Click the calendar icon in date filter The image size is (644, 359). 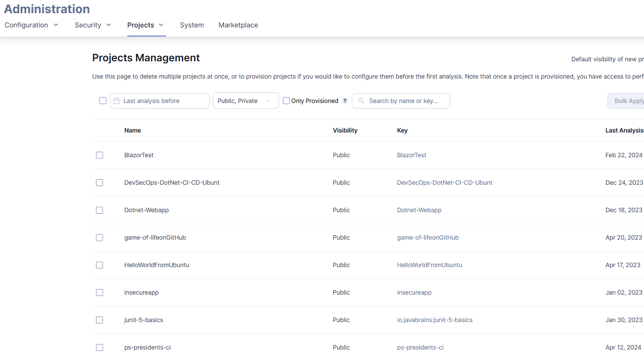pos(117,101)
